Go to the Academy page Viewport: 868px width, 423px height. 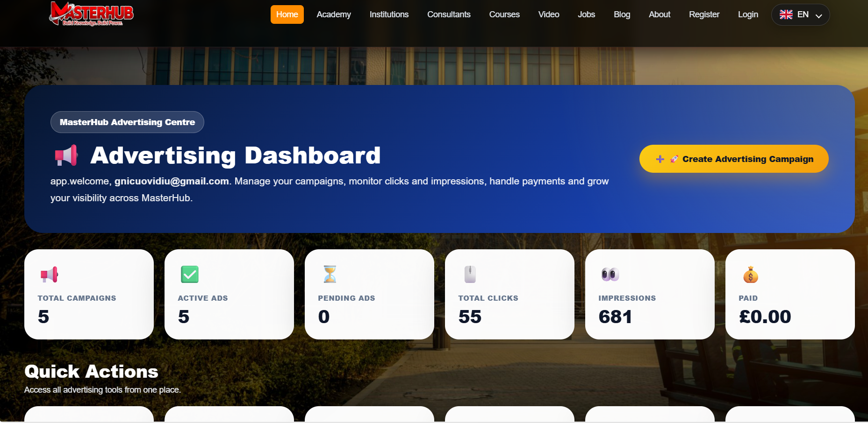tap(334, 14)
